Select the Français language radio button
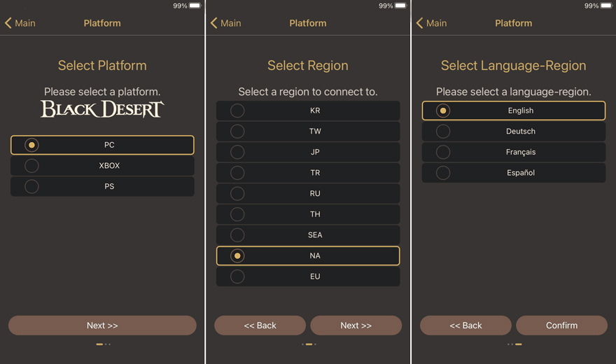This screenshot has height=364, width=616. click(x=443, y=152)
